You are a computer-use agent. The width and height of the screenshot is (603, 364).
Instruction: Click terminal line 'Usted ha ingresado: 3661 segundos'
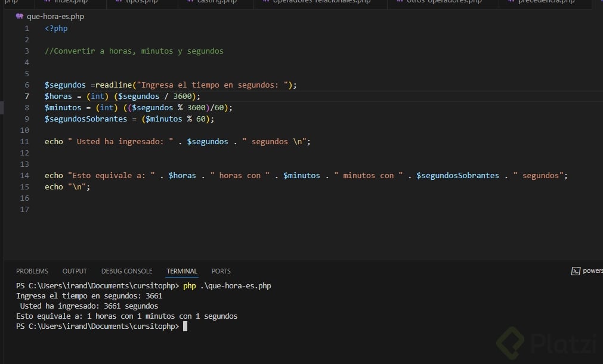tap(89, 306)
